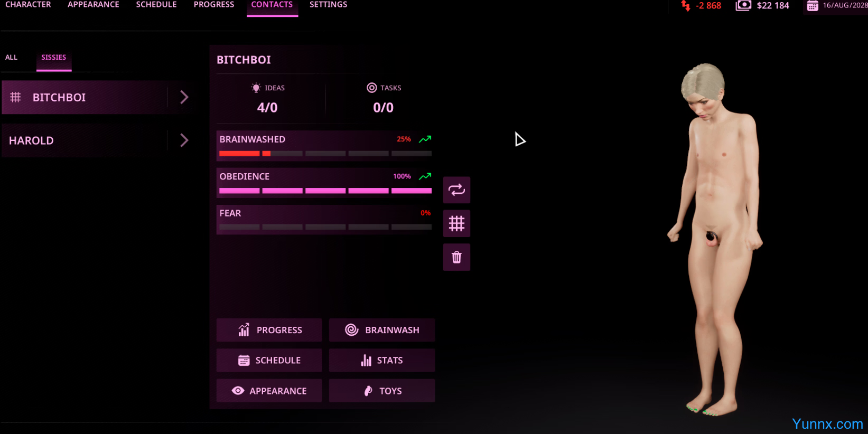Click the trash delete icon
The image size is (868, 434).
(x=456, y=258)
